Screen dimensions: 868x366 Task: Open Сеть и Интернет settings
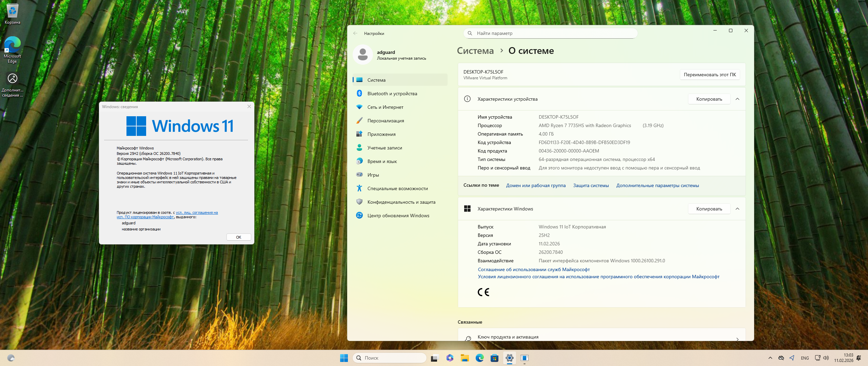pos(385,107)
